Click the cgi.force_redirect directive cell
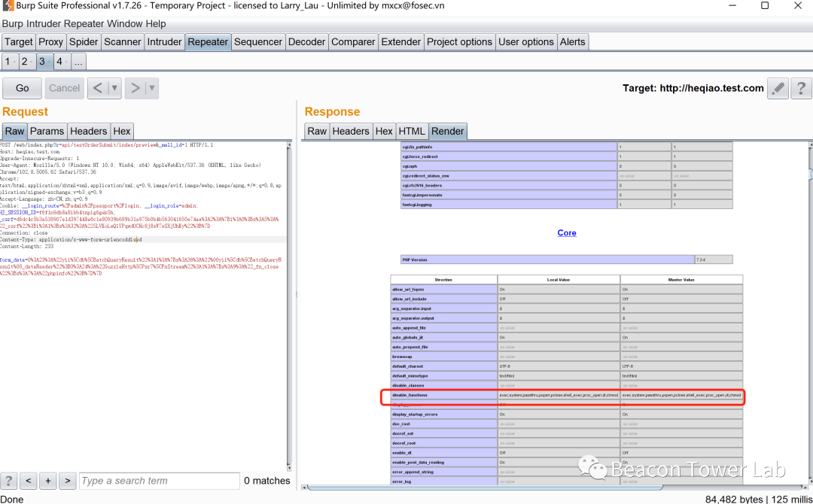813x504 pixels. (x=509, y=157)
